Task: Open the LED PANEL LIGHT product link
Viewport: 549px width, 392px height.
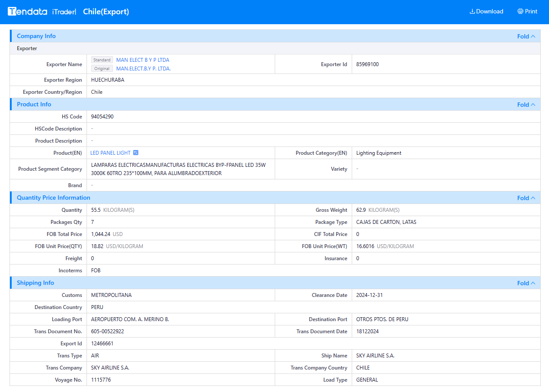Action: pos(110,153)
